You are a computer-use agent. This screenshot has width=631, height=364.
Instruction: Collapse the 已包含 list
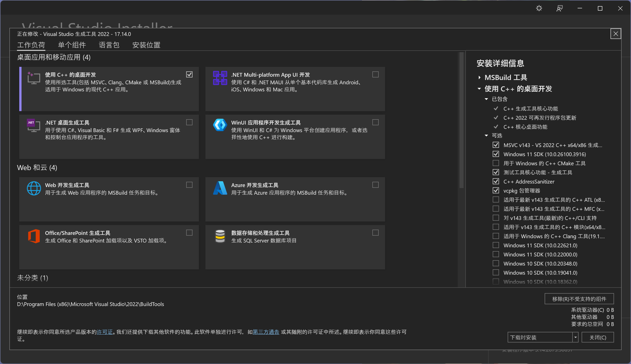pyautogui.click(x=486, y=99)
